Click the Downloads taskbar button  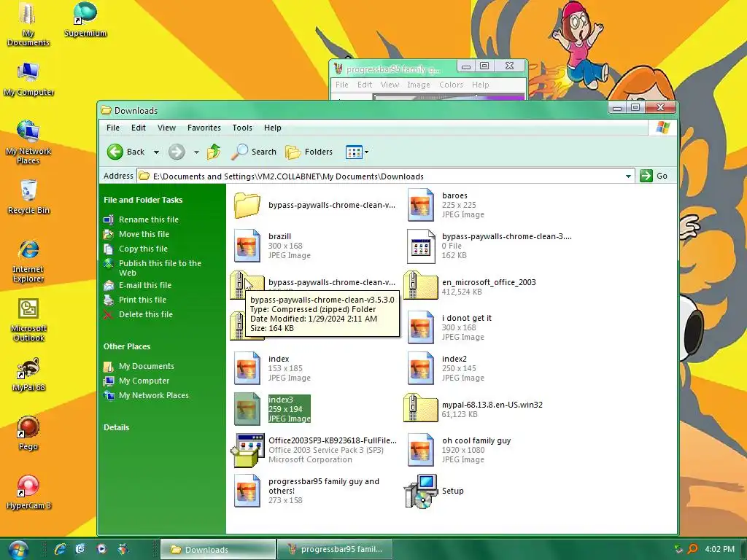[x=218, y=550]
